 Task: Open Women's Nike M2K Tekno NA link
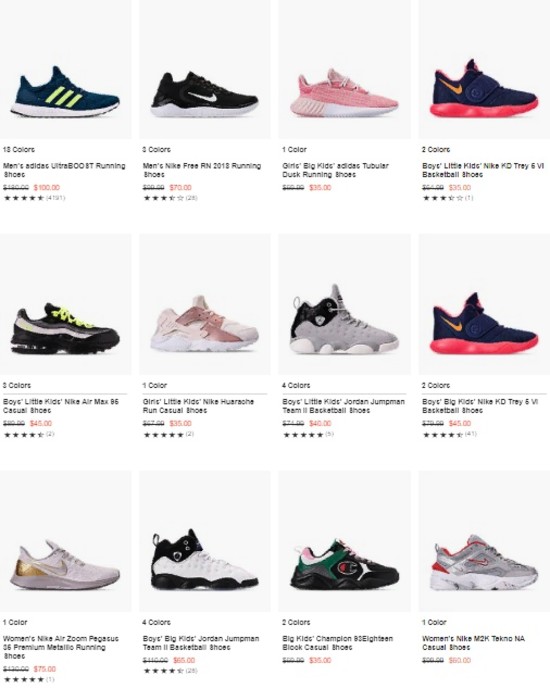pos(473,643)
